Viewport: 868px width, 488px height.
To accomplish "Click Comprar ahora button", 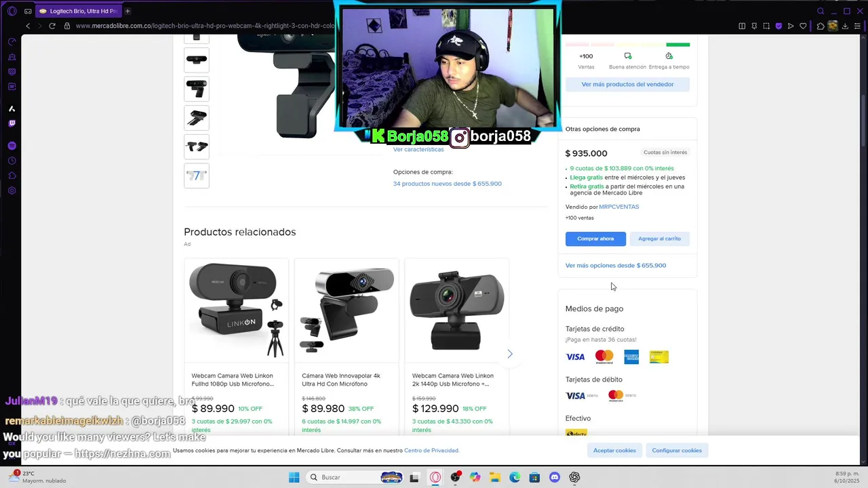I will (x=595, y=239).
